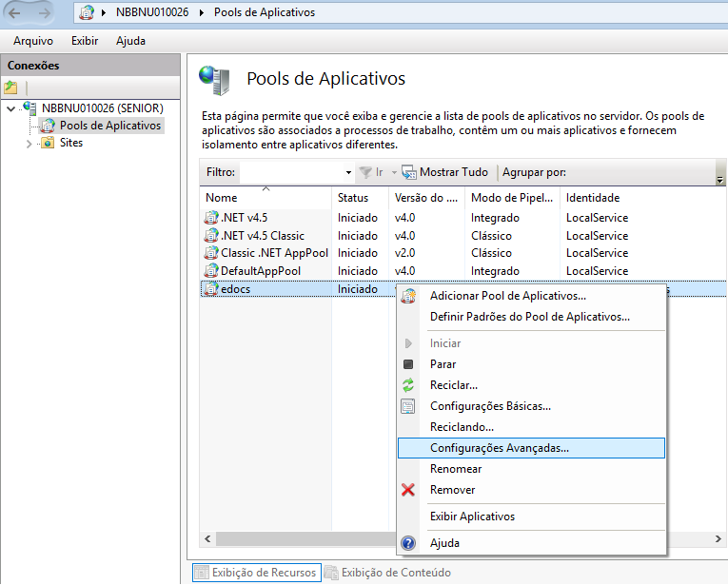Image resolution: width=728 pixels, height=585 pixels.
Task: Select the Classic .NET AppPool row name
Action: tap(274, 253)
